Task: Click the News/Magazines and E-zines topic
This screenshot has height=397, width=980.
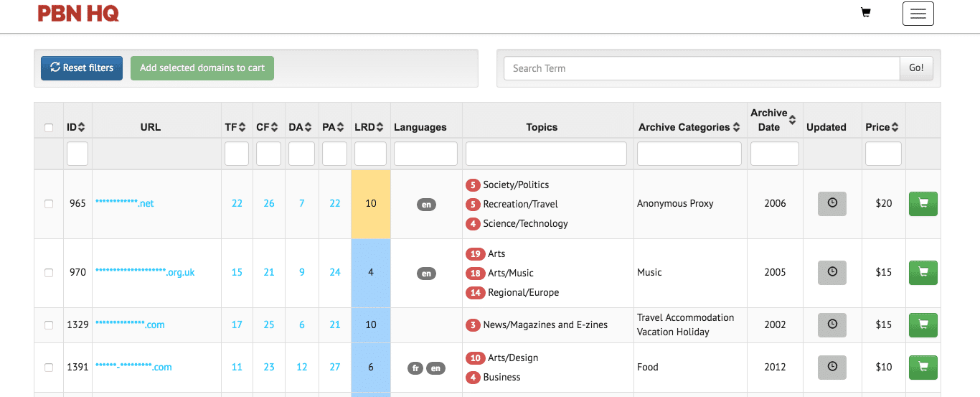Action: (545, 324)
